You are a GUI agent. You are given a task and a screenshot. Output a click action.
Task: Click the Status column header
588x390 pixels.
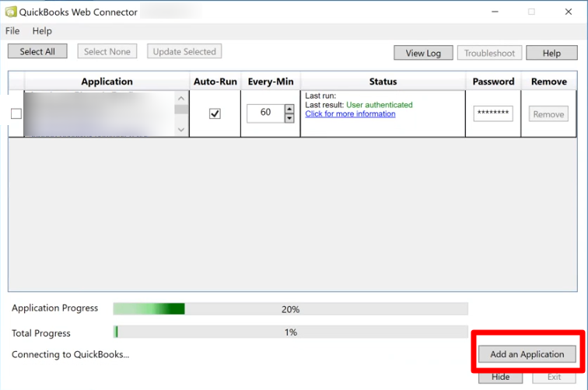click(x=383, y=82)
